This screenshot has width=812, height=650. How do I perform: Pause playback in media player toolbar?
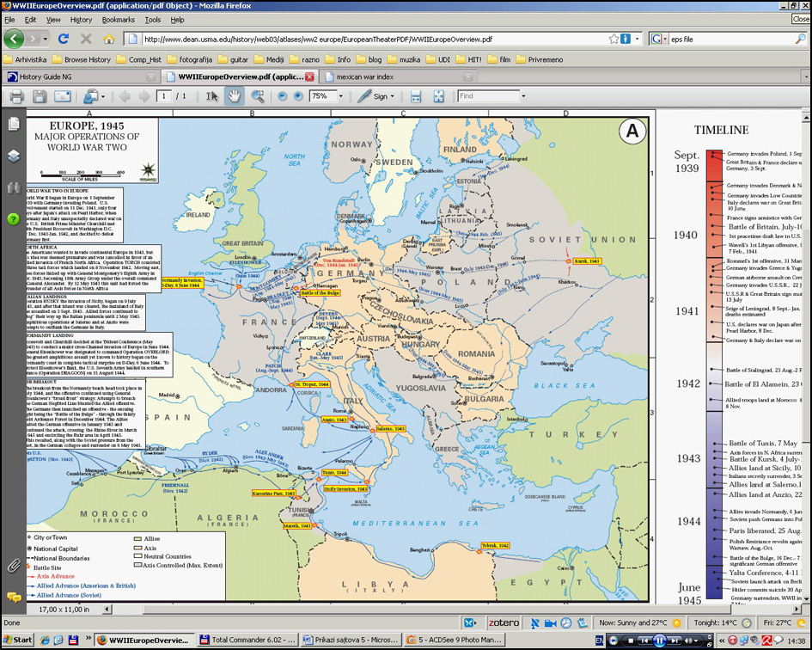click(658, 640)
